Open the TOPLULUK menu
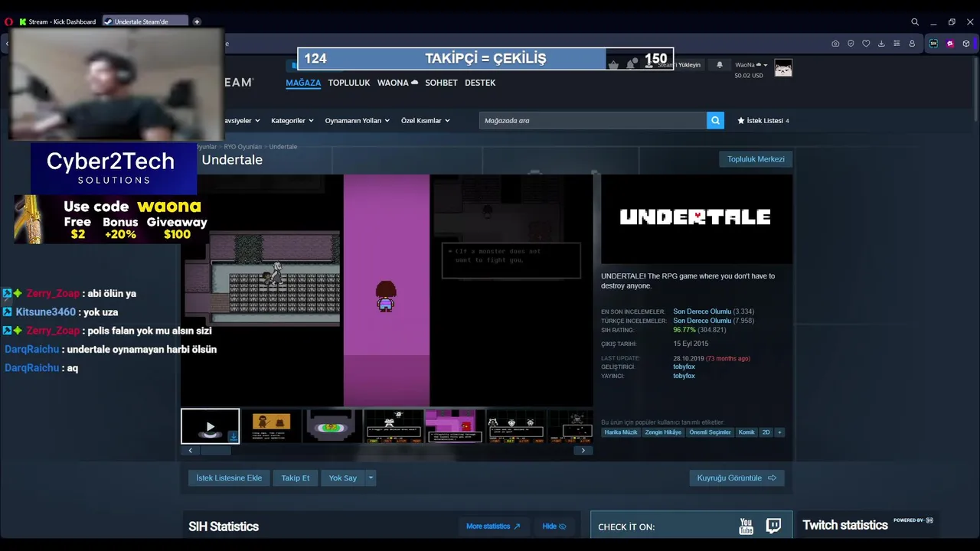 click(349, 83)
